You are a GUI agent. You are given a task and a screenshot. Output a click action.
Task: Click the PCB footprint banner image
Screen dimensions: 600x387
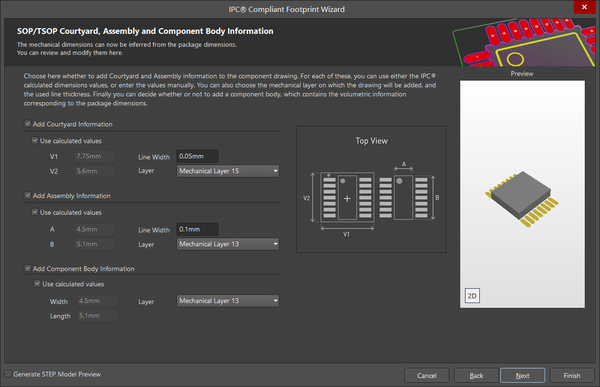523,42
